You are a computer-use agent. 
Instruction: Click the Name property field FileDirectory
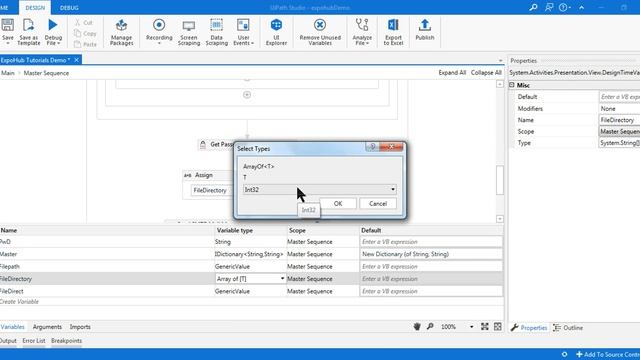click(x=619, y=120)
